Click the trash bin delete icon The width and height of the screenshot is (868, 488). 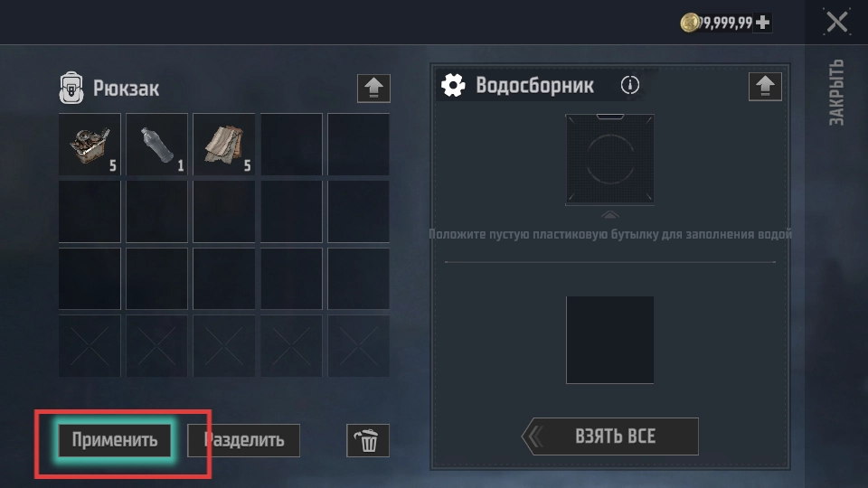coord(368,440)
